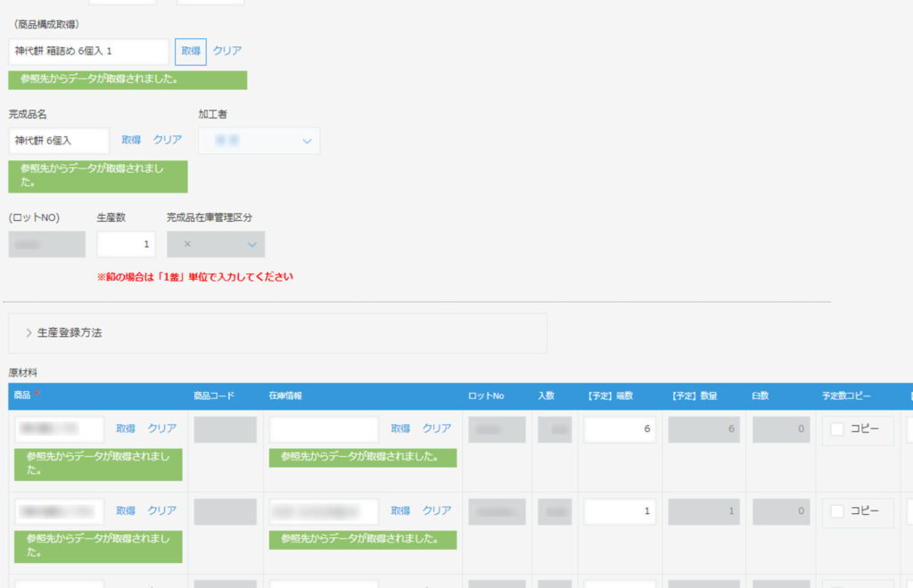Click 取得 link next to 完成品名 field

coord(131,140)
